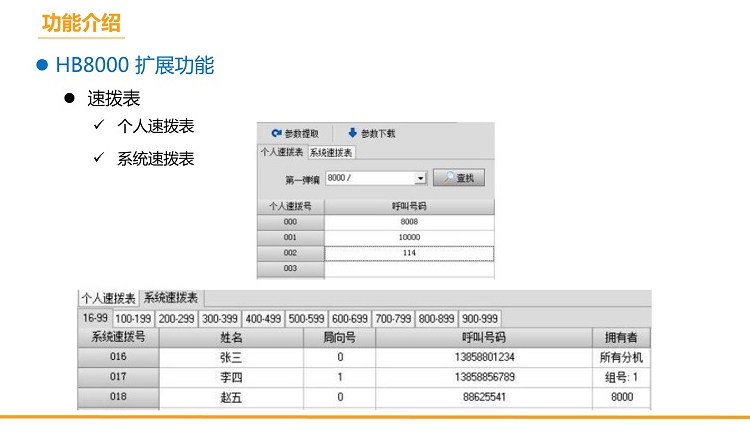This screenshot has height=436, width=750.
Task: Click 局向号 cell in 李四 row
Action: pyautogui.click(x=340, y=377)
